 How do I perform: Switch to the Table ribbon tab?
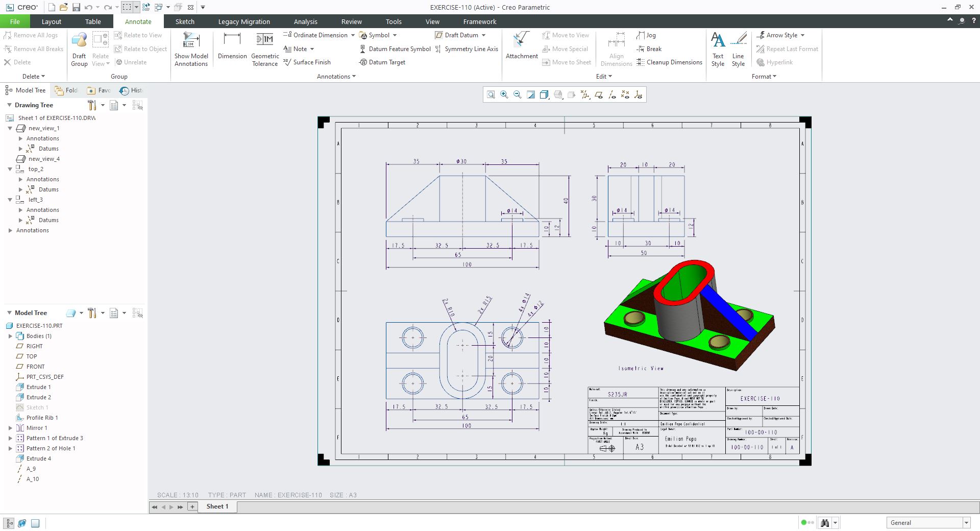(93, 21)
